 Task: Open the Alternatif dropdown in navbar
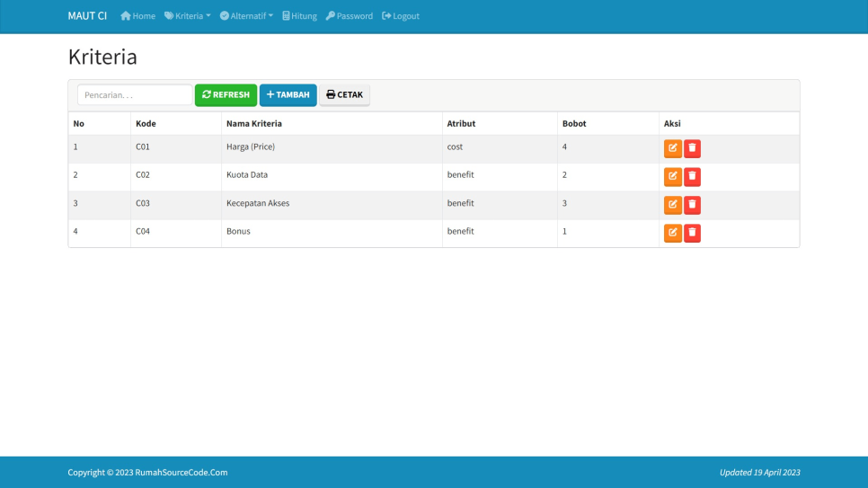pyautogui.click(x=246, y=16)
